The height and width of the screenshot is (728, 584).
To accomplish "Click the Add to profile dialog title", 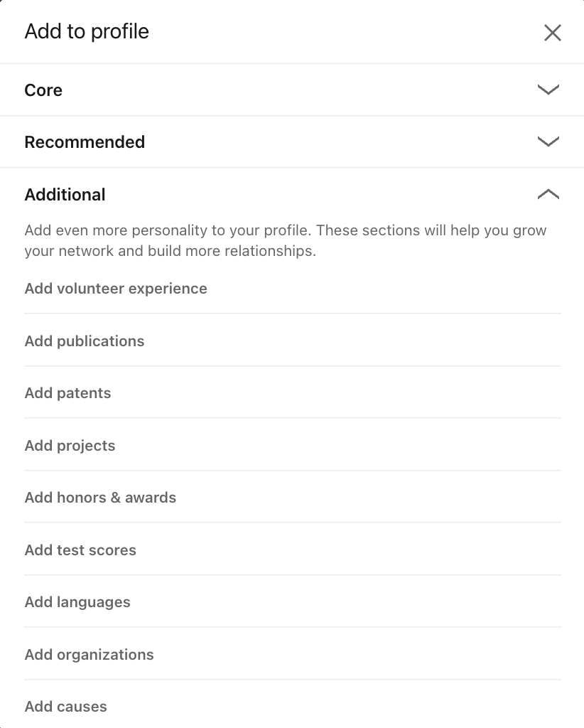I will point(87,31).
